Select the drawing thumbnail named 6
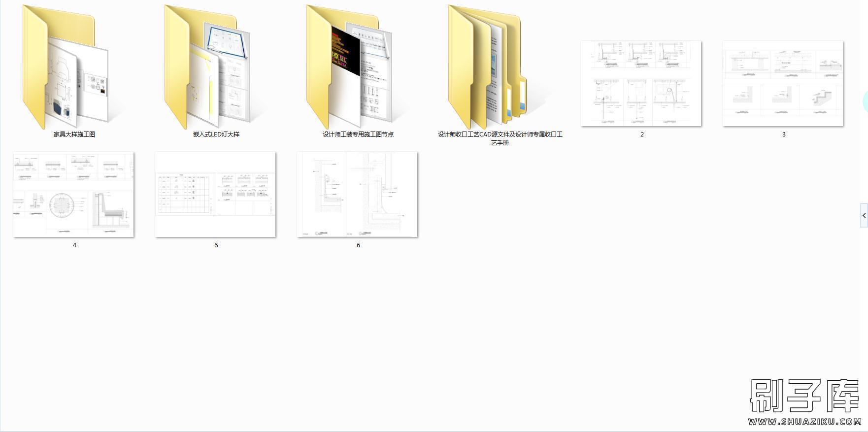Viewport: 868px width, 432px height. [357, 194]
